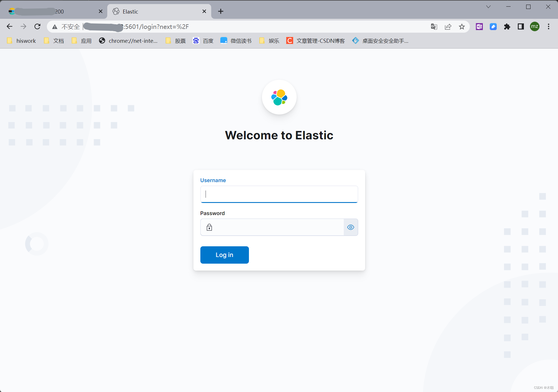Open the 股票 bookmark folder
The height and width of the screenshot is (392, 558).
pyautogui.click(x=176, y=41)
